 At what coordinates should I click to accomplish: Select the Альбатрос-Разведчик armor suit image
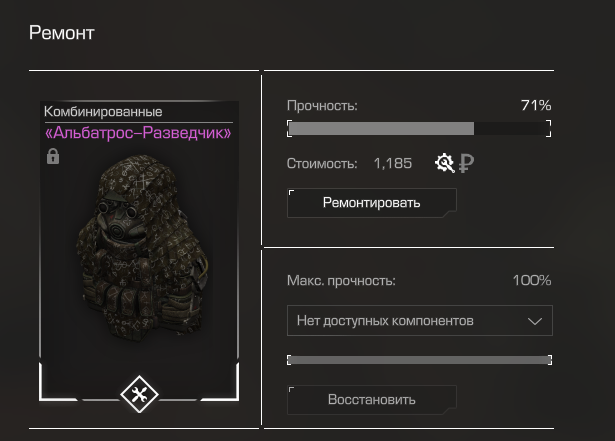(x=142, y=247)
